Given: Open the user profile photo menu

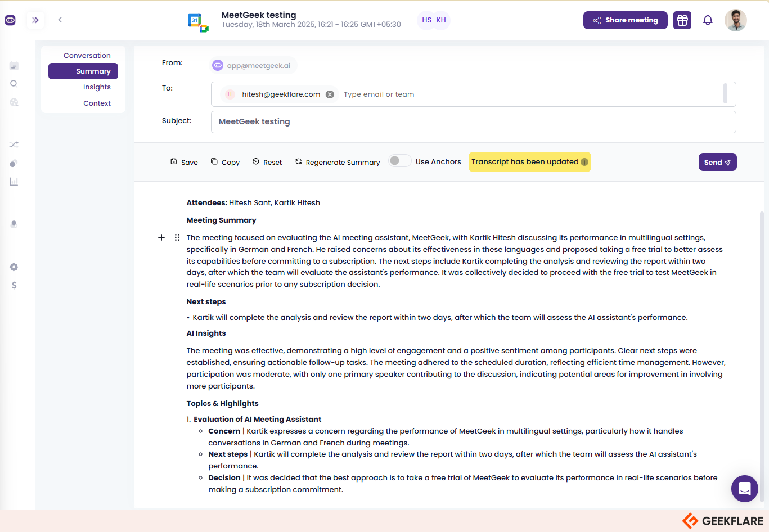Looking at the screenshot, I should coord(736,20).
